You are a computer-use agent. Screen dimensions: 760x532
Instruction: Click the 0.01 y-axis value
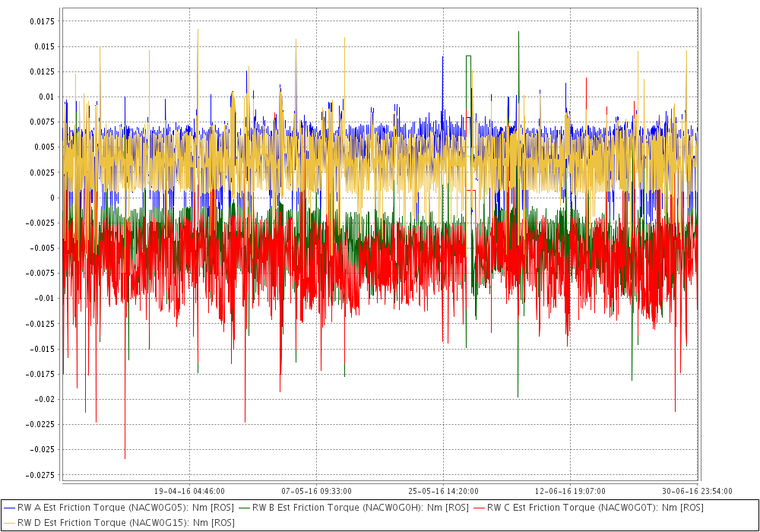pyautogui.click(x=46, y=97)
